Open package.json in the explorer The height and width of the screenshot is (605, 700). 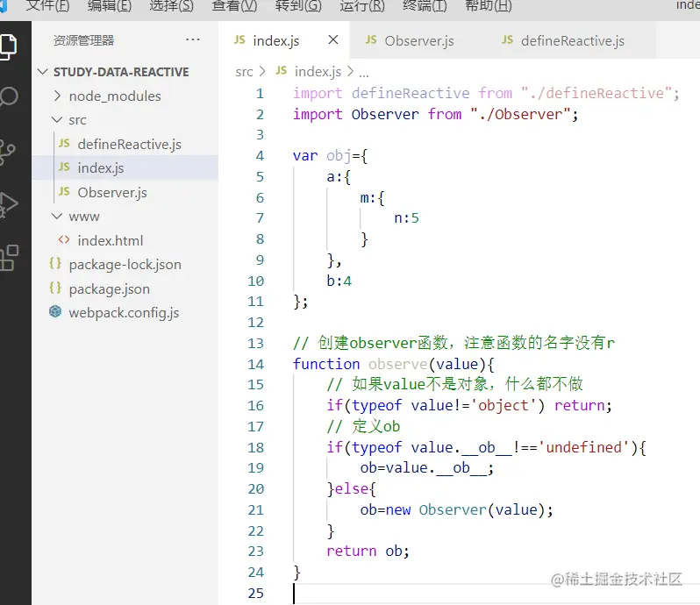click(110, 288)
